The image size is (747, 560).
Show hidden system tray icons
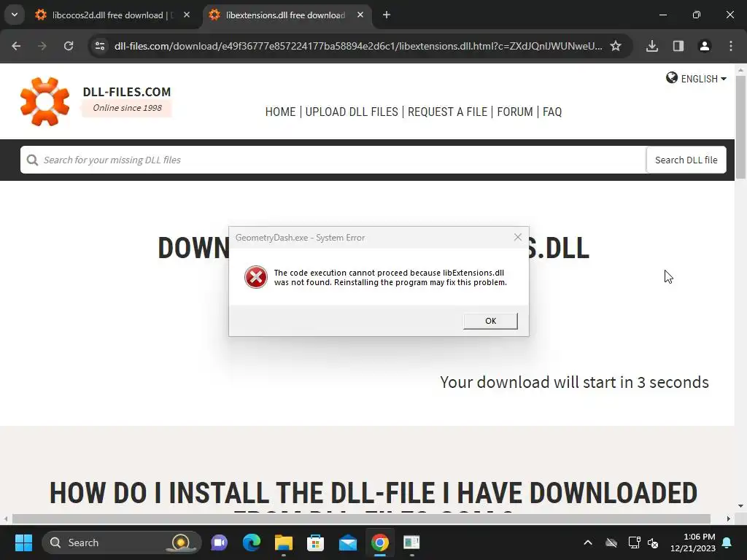(x=588, y=542)
